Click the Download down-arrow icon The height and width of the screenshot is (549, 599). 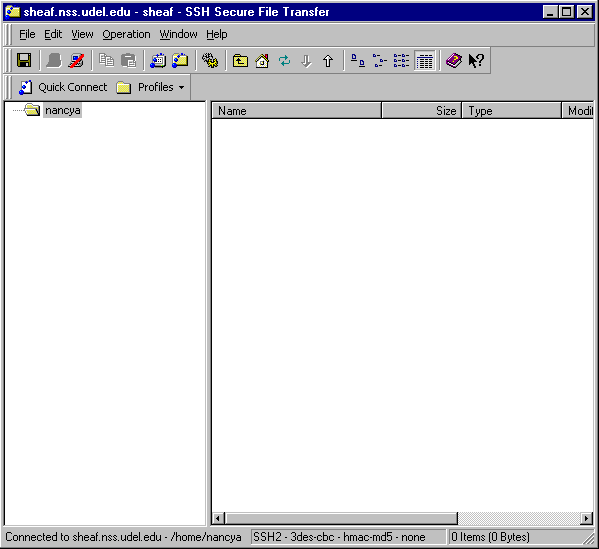(x=306, y=60)
